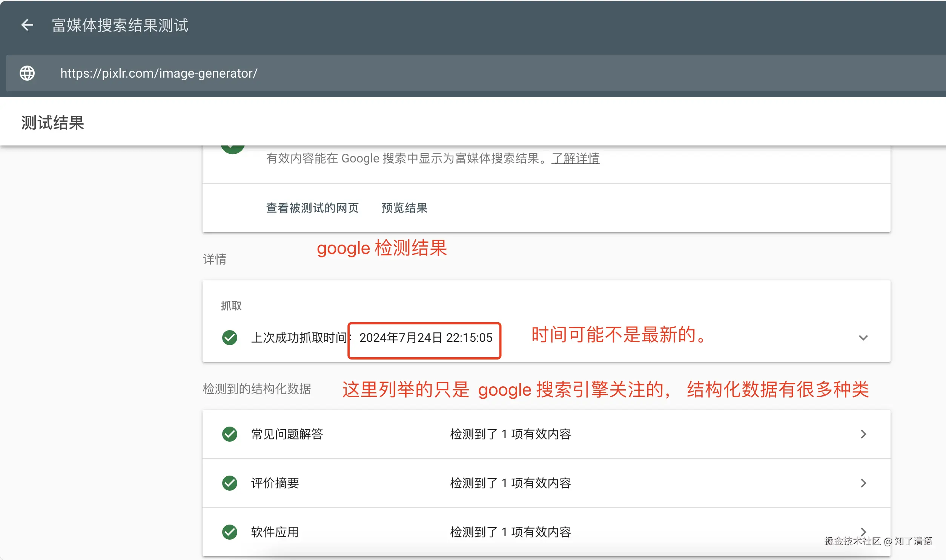Click the back arrow icon
Screen dimensions: 946x560
(x=27, y=25)
